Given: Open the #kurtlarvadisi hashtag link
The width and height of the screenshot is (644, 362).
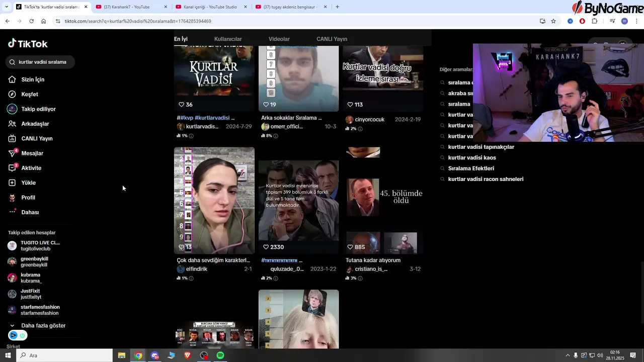Looking at the screenshot, I should 212,118.
